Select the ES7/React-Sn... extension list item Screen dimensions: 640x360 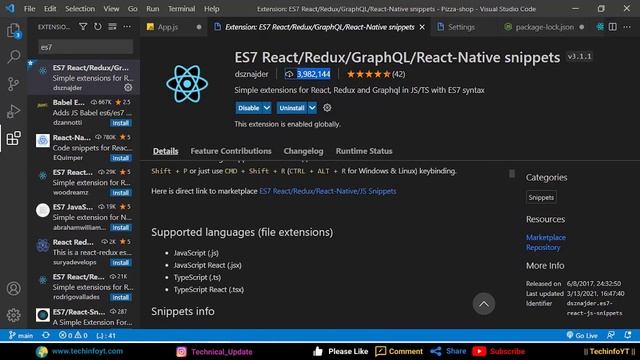tap(84, 317)
